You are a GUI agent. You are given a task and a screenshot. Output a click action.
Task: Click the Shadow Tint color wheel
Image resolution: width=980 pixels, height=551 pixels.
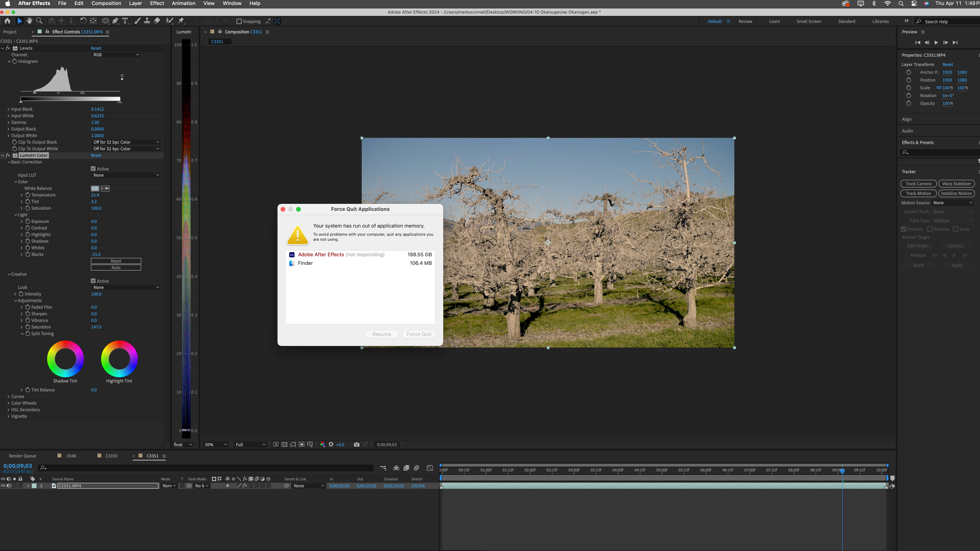click(65, 359)
